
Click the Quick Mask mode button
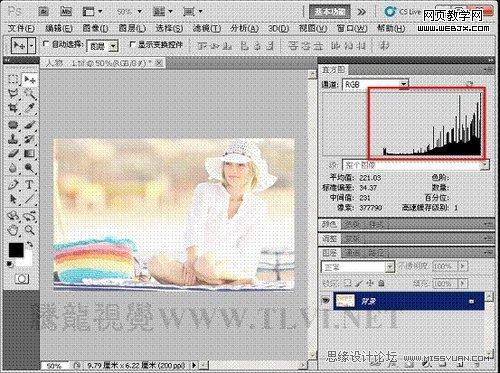(22, 279)
